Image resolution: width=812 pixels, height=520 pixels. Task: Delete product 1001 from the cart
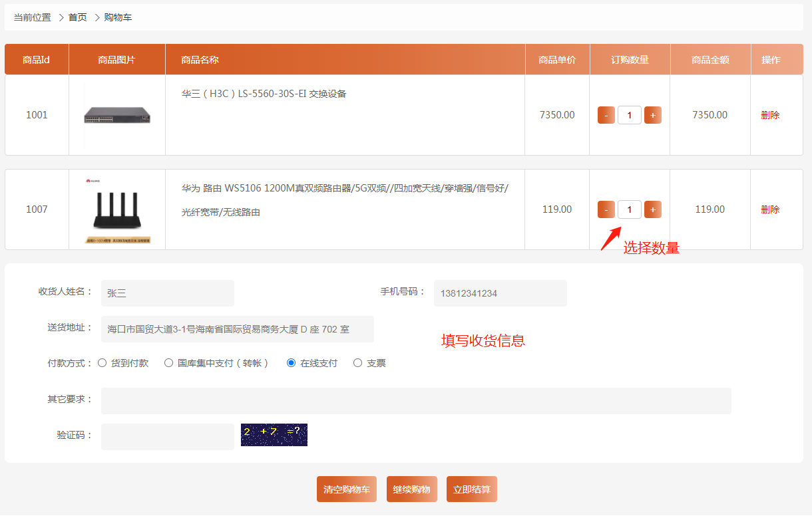click(x=770, y=115)
